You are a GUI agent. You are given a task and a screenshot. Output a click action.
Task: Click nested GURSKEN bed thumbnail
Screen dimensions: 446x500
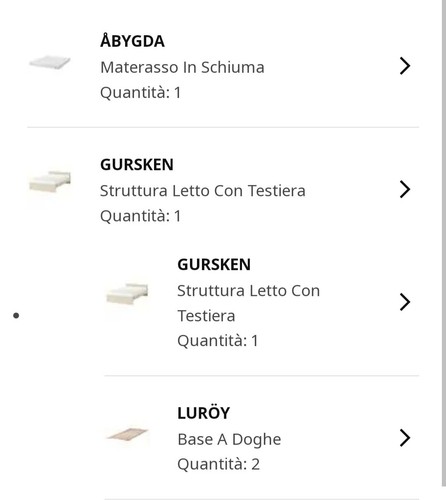coord(127,294)
